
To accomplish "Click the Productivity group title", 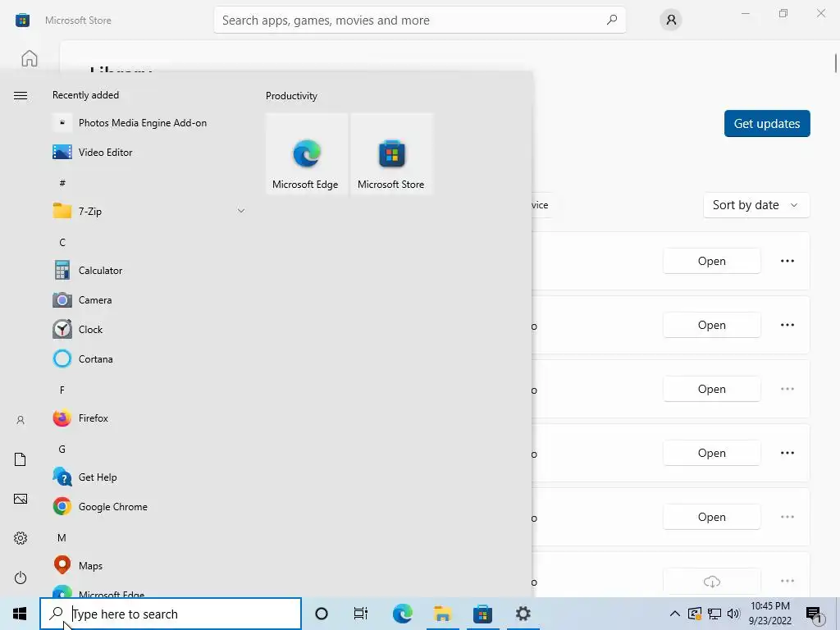I will (291, 96).
